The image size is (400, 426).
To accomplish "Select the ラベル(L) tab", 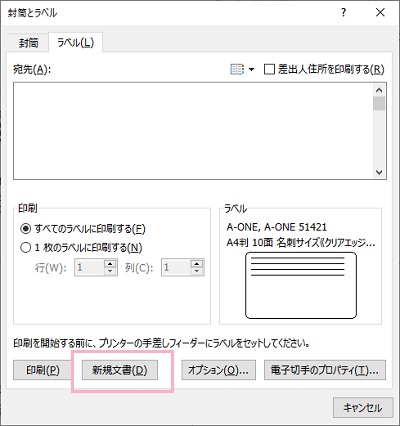I will tap(76, 42).
